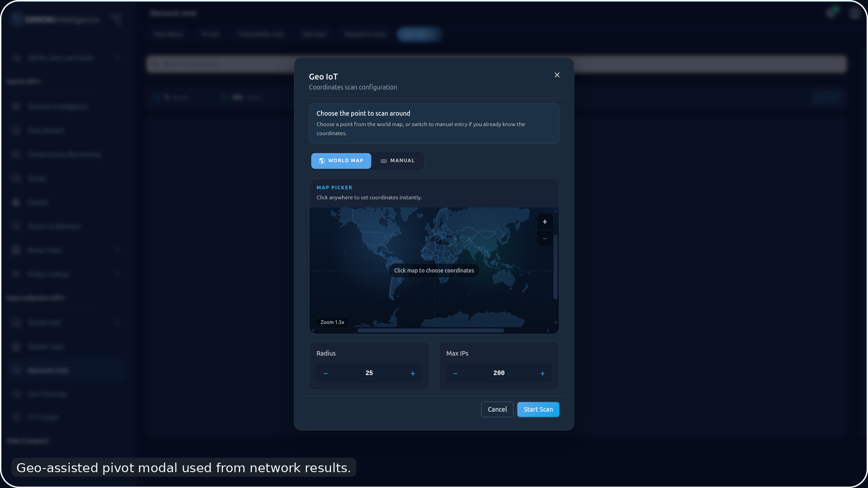The width and height of the screenshot is (868, 488).
Task: Click the Radius value 25 field
Action: [369, 373]
